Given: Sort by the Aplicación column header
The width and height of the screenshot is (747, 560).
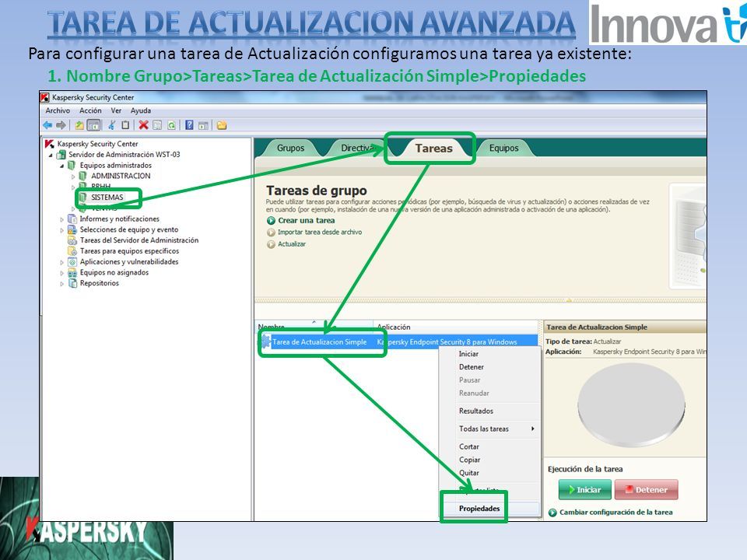Looking at the screenshot, I should coord(456,327).
